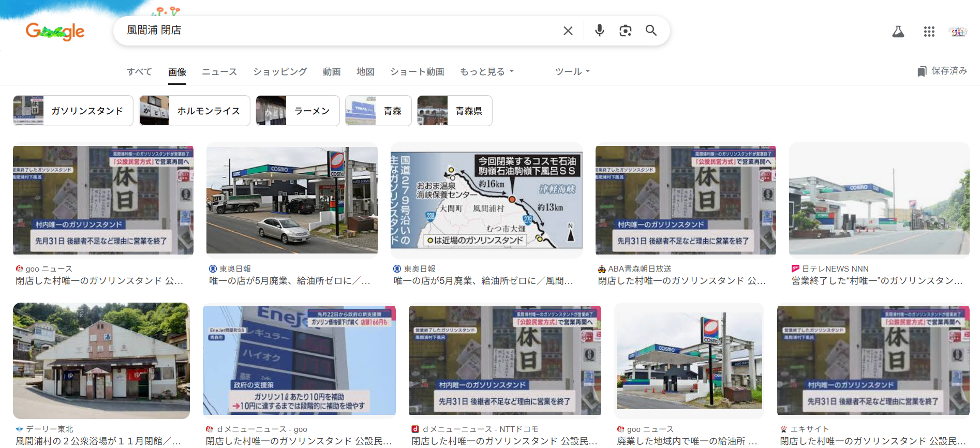Image resolution: width=980 pixels, height=448 pixels.
Task: Open title 営業終了した"村唯一"のガソリンスタン…
Action: coord(877,281)
